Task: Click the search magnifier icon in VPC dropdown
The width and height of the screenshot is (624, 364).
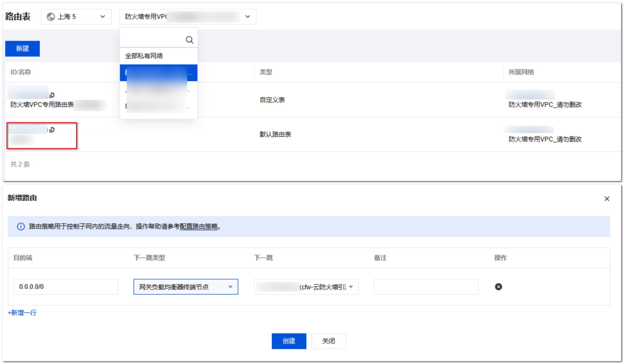Action: (x=189, y=40)
